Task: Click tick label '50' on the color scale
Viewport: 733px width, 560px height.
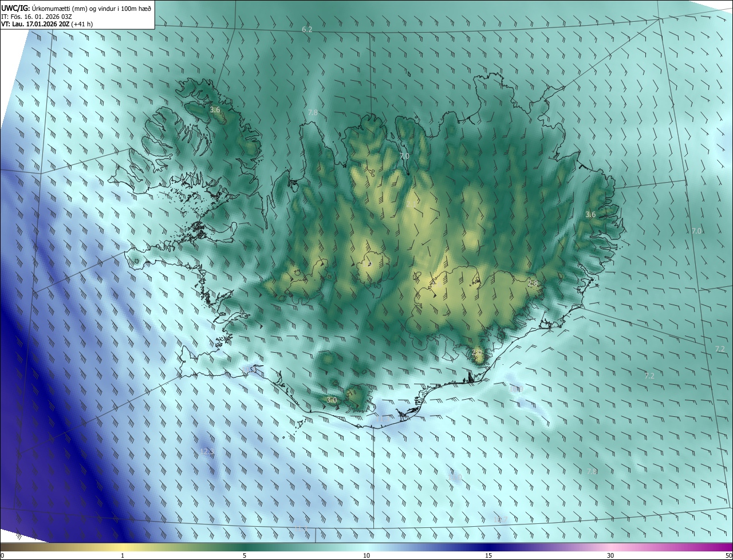Action: point(728,556)
